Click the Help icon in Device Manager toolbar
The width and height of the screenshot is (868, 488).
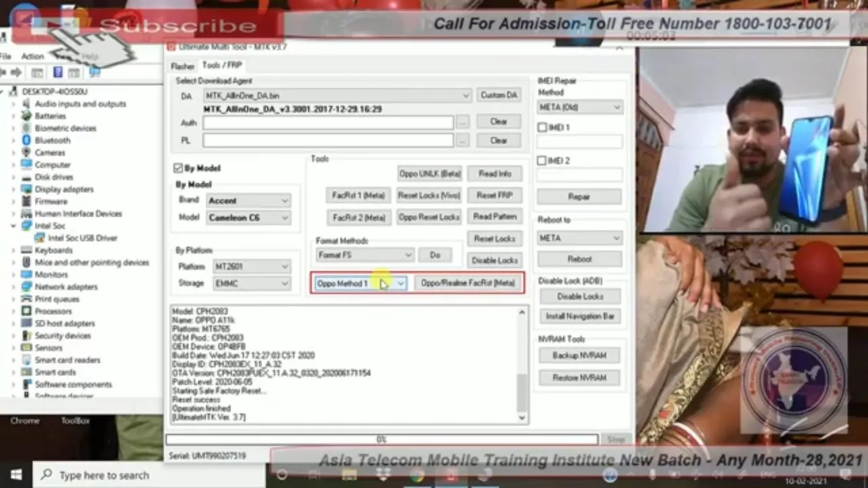tap(58, 72)
